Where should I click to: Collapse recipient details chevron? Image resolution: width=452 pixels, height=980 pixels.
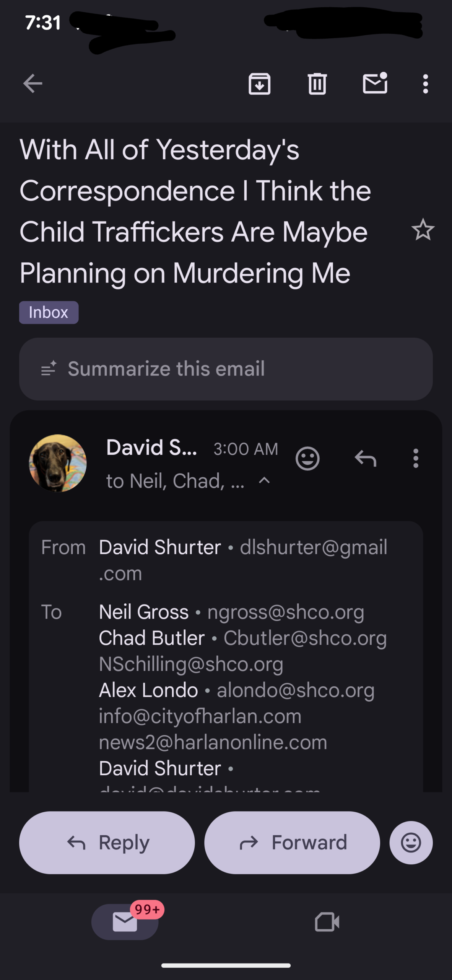click(x=264, y=480)
